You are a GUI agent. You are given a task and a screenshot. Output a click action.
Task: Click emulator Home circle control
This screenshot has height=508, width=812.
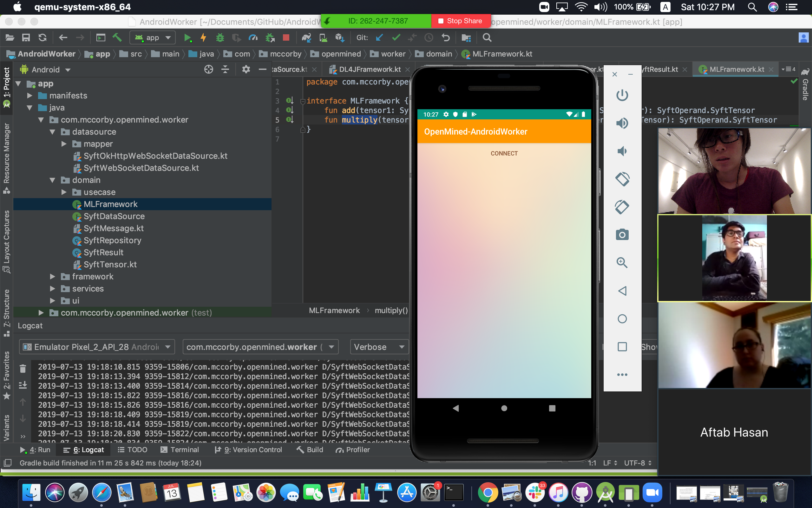click(x=622, y=318)
